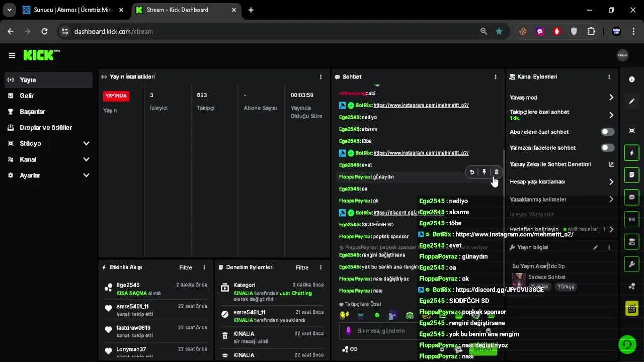This screenshot has height=362, width=644.
Task: Reload the page
Action: (44, 31)
